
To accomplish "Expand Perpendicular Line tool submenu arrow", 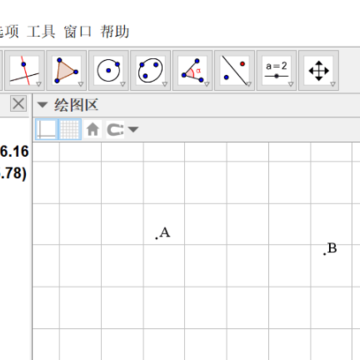I will click(x=39, y=84).
